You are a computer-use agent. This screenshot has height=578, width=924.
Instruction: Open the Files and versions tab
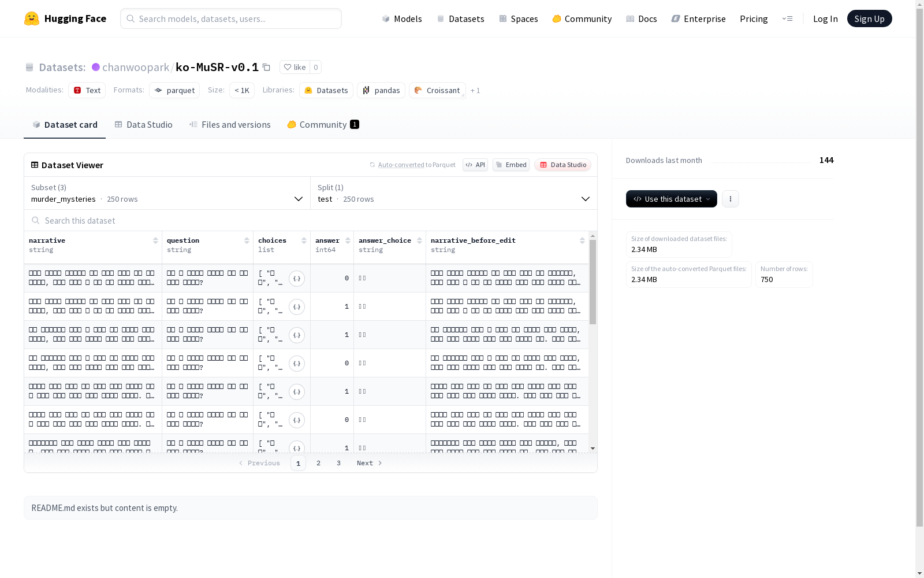pyautogui.click(x=230, y=125)
